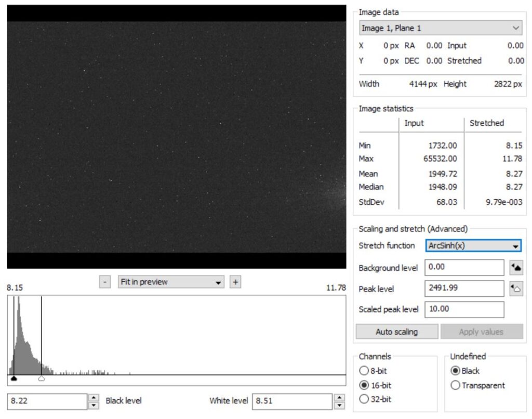Increase the Black level with up arrow
Viewport: 532px width, 419px height.
click(94, 398)
